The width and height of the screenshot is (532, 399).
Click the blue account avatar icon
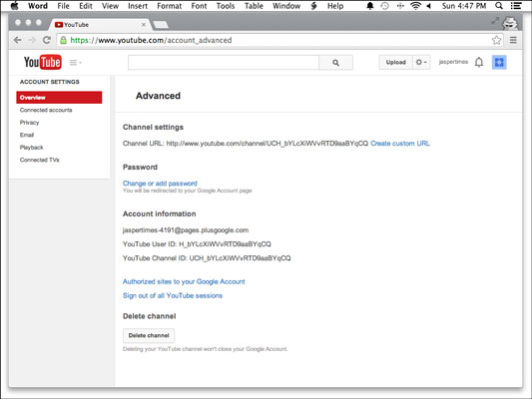point(499,62)
